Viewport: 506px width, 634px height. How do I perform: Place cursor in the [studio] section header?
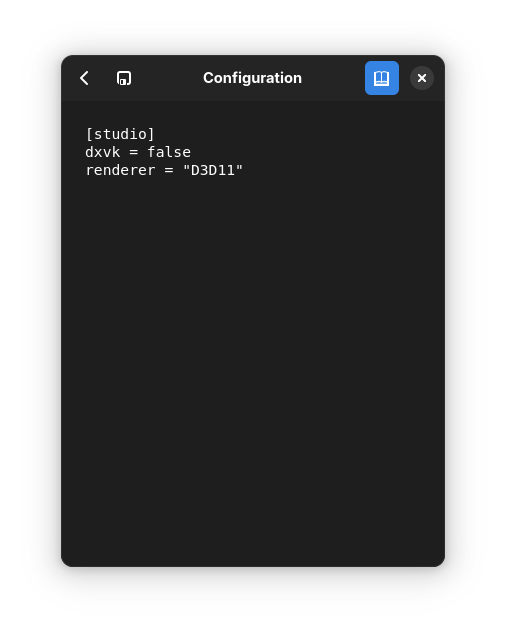[120, 134]
